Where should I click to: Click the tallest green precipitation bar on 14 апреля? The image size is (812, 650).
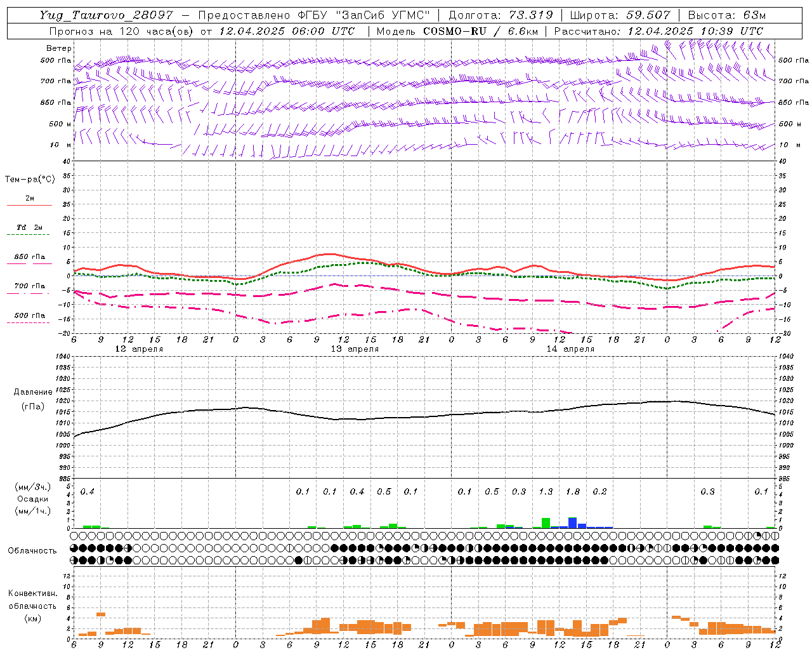(x=546, y=523)
